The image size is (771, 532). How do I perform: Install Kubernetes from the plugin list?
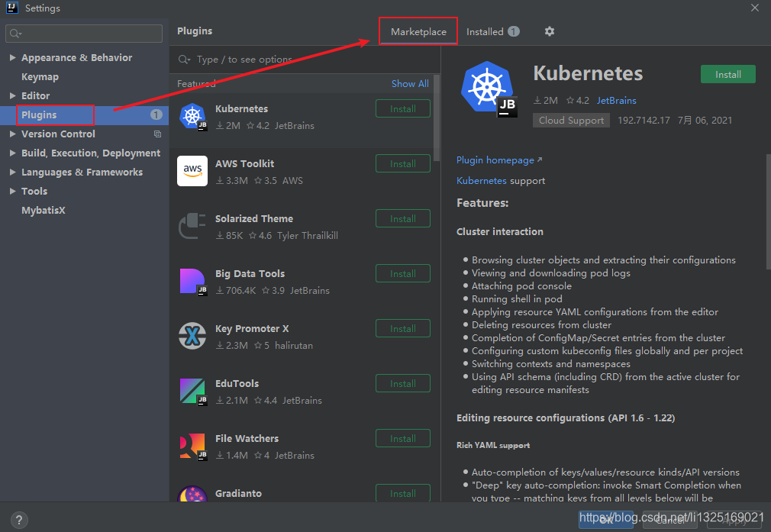403,108
